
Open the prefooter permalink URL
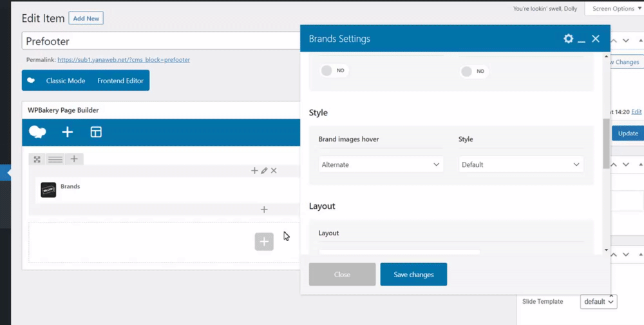124,60
